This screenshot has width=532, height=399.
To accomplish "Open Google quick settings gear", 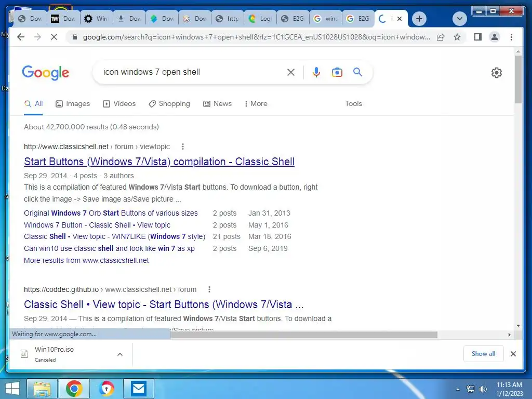I will pyautogui.click(x=496, y=72).
